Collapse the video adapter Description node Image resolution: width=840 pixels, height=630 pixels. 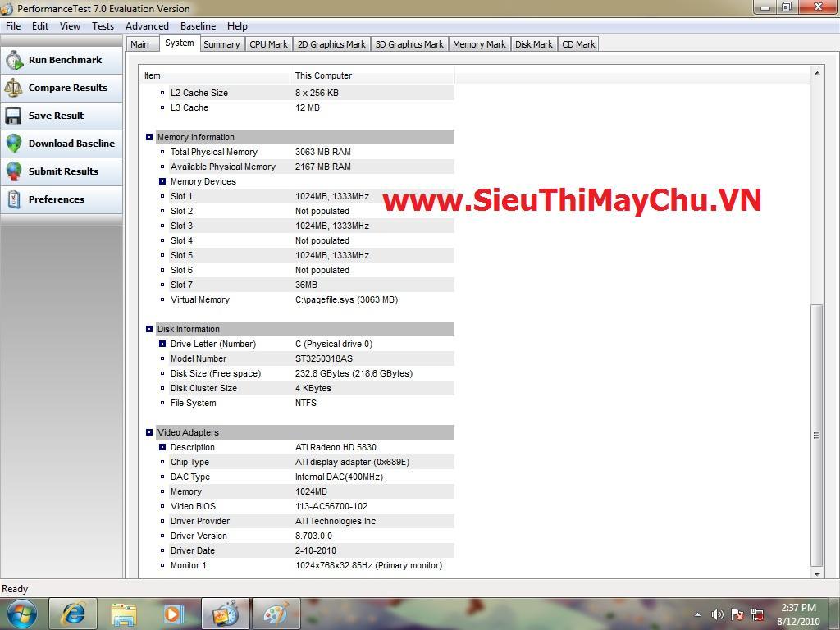[x=162, y=447]
